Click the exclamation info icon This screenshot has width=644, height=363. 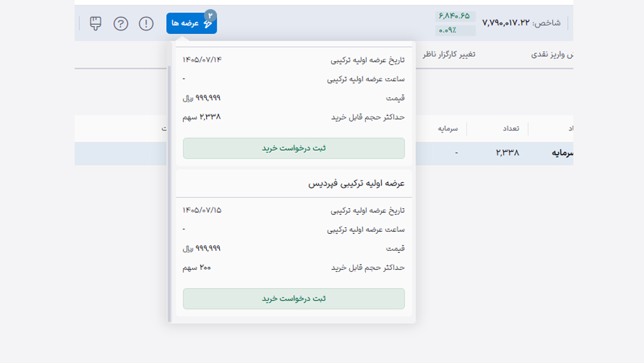pos(146,24)
